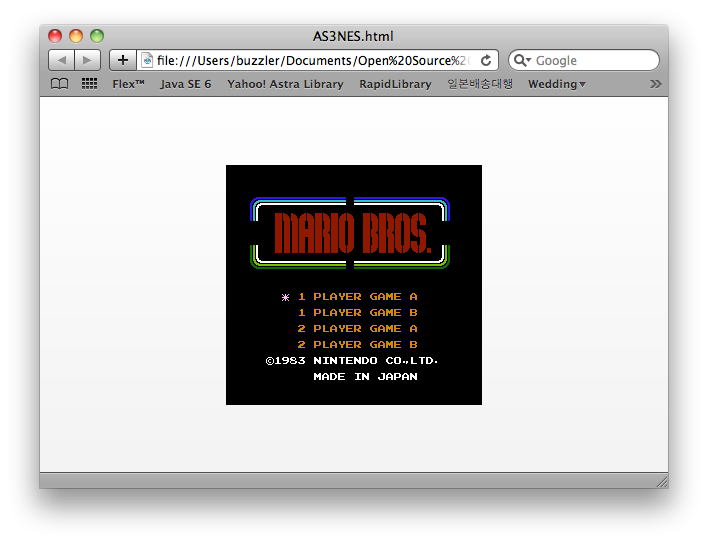Screen dimensions: 708x543
Task: Select 1 PLAYER GAME B option
Action: (x=358, y=312)
